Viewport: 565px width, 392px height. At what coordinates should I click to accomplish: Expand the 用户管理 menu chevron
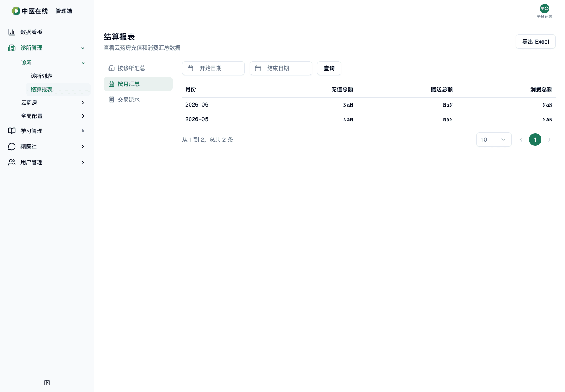tap(83, 162)
